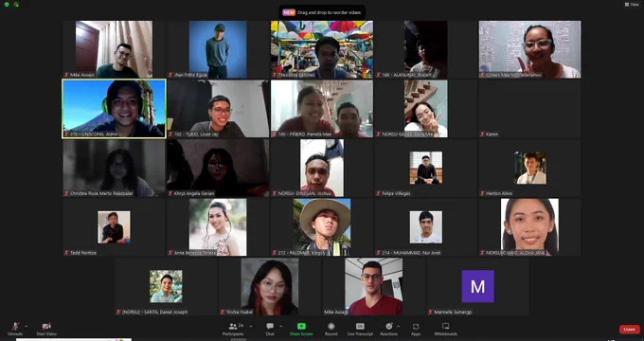Click the red Leave button
644x341 pixels.
[629, 329]
